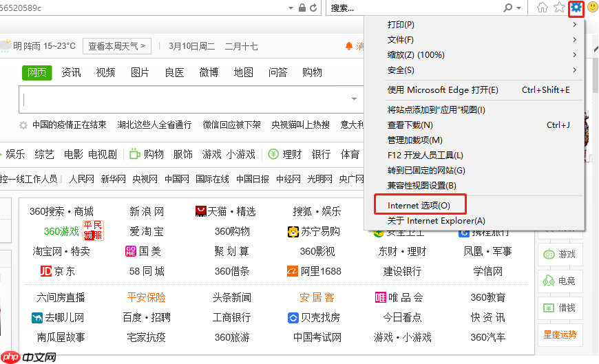The image size is (599, 364).
Task: Open the 学信网 link
Action: pos(488,271)
